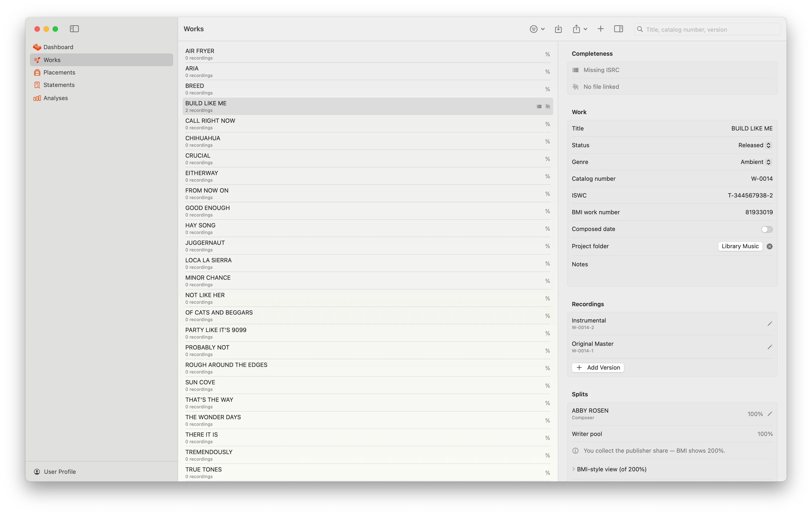Select the ARIA work
The width and height of the screenshot is (812, 515).
click(367, 72)
